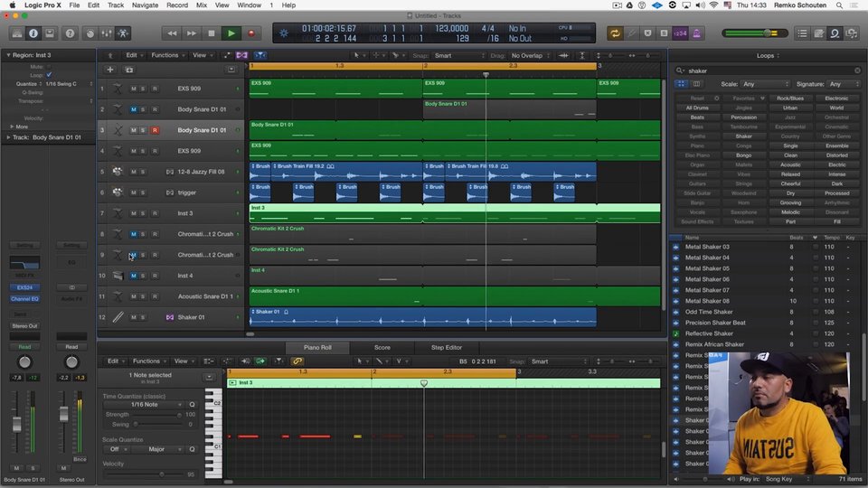Select the Rock/Blues genre button
868x488 pixels.
coord(790,99)
